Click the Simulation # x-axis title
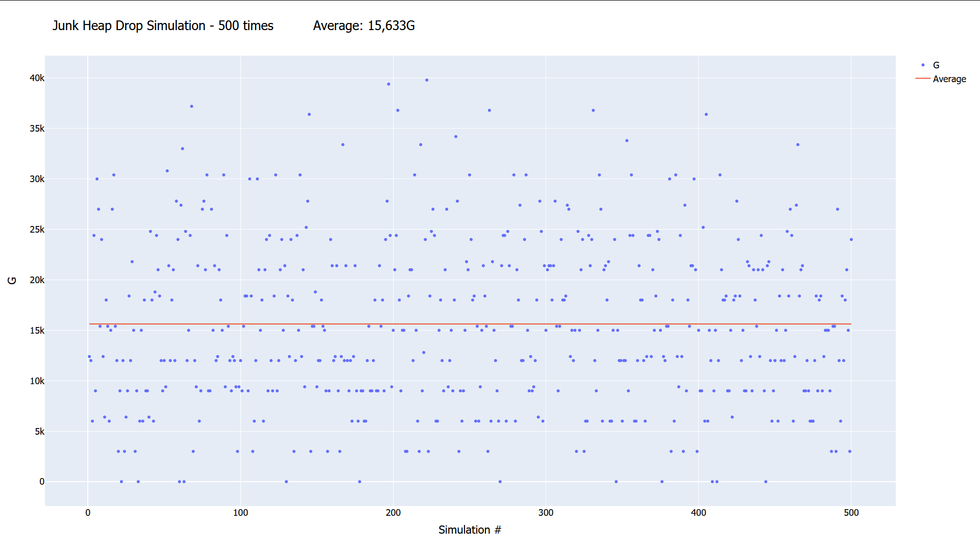 [x=470, y=530]
